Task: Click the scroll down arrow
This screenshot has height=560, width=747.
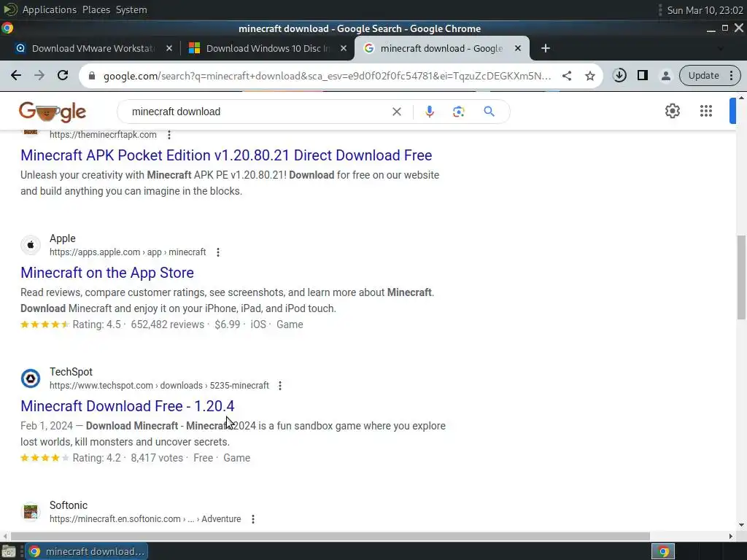Action: click(741, 525)
